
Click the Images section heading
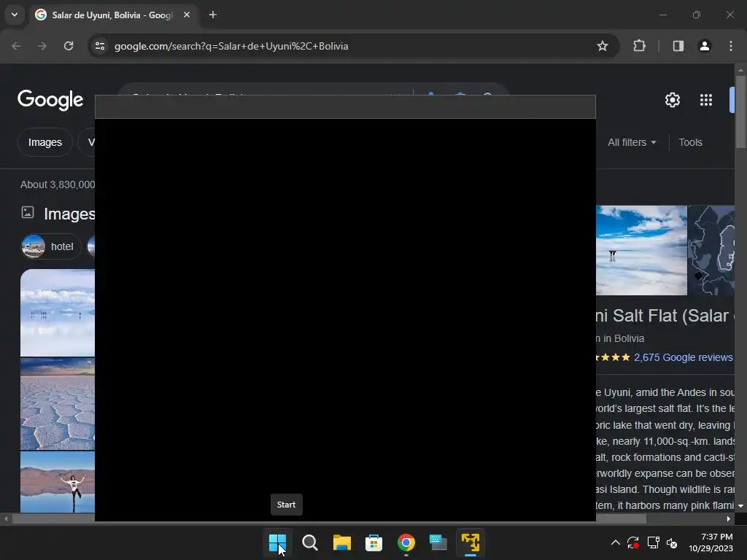coord(69,214)
